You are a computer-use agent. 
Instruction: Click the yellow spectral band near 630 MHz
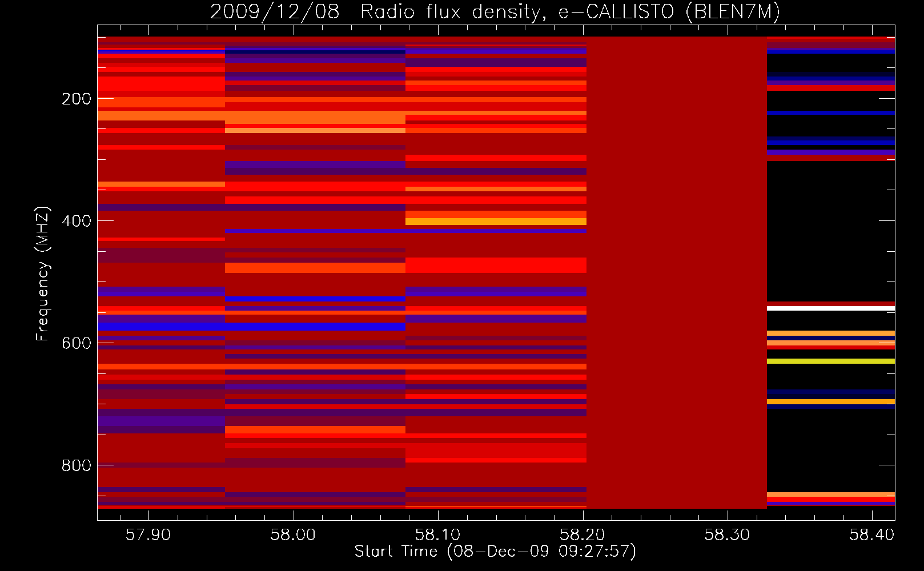point(831,361)
